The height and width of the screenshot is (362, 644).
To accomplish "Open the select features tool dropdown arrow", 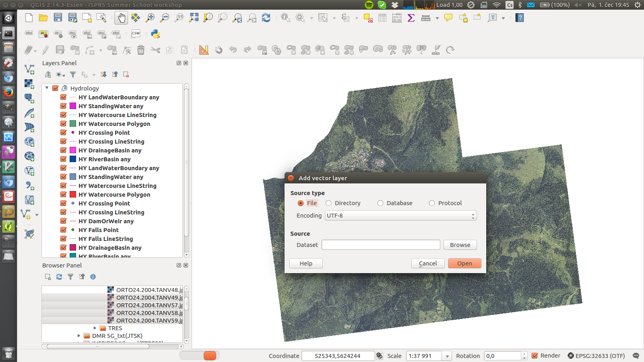I will tap(334, 18).
